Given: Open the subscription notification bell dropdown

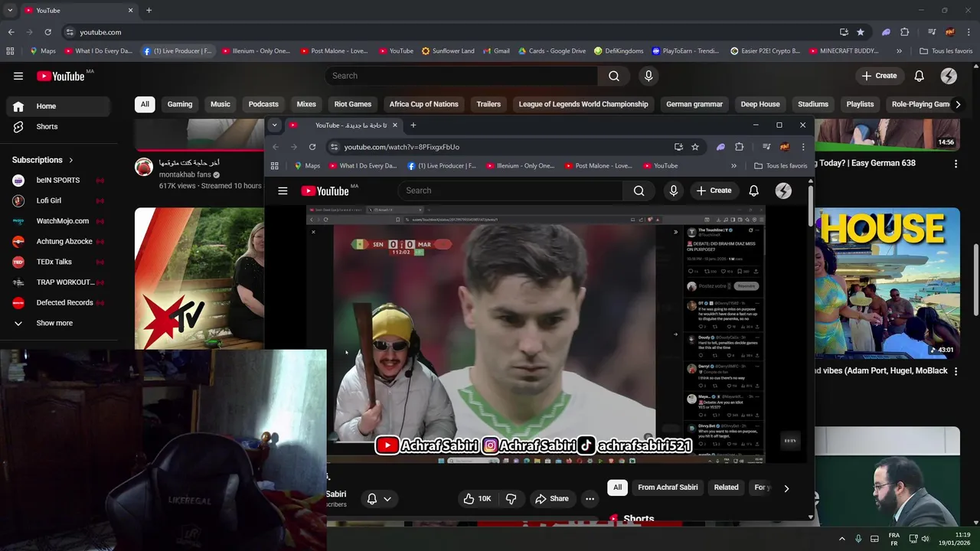Looking at the screenshot, I should pyautogui.click(x=379, y=499).
